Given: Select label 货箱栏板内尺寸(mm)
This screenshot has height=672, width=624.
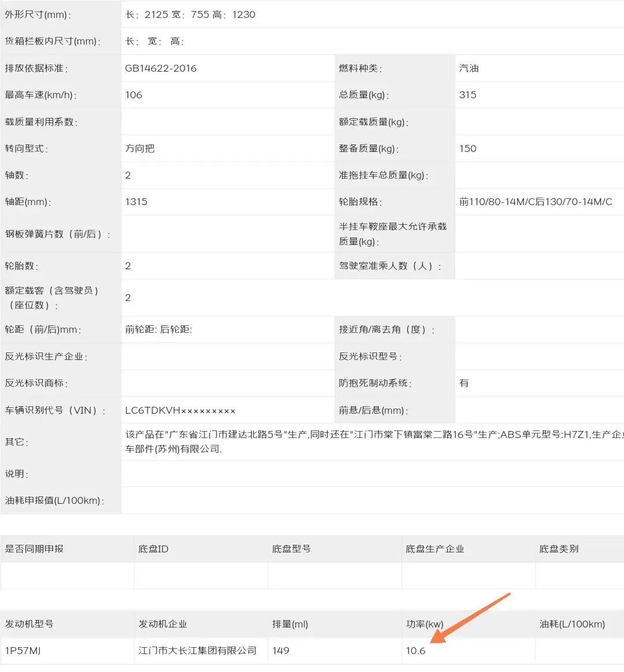Looking at the screenshot, I should [53, 42].
